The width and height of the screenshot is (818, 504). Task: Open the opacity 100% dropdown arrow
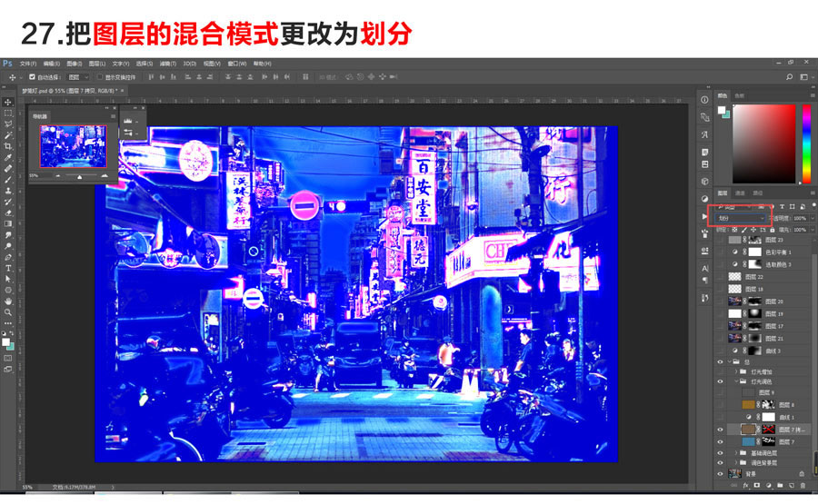tap(811, 218)
